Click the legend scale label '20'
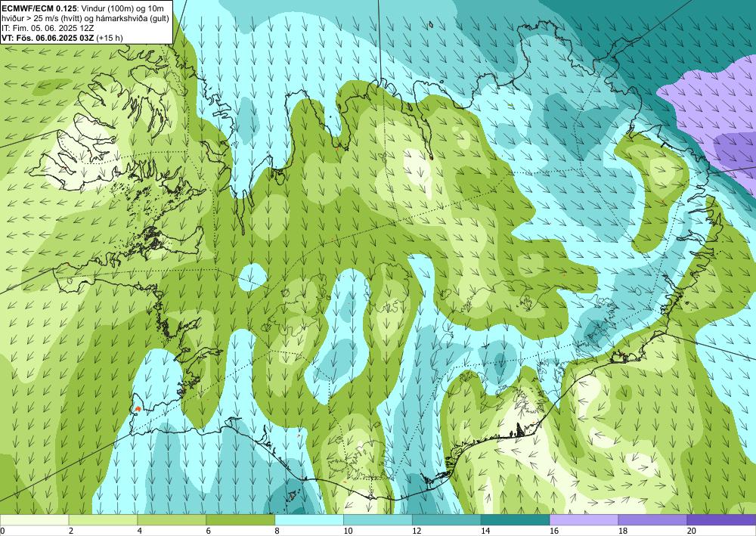Screen dimensions: 756x536 click(692, 531)
